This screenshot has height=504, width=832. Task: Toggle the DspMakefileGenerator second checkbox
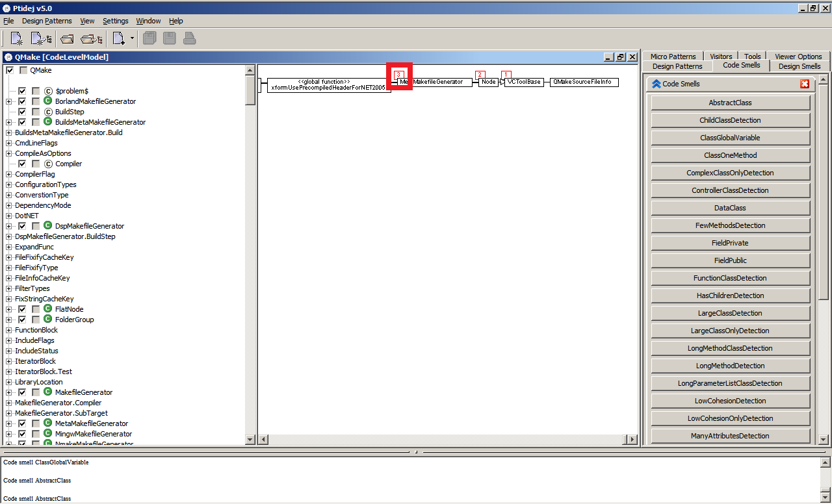pyautogui.click(x=36, y=226)
